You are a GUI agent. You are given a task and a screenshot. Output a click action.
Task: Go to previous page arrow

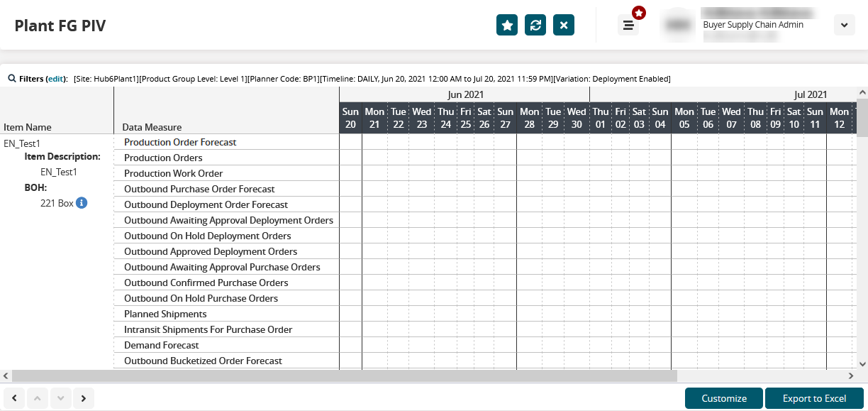click(x=14, y=398)
